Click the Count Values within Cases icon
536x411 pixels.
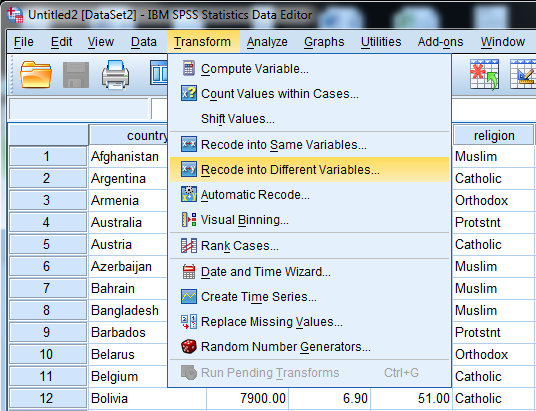tap(189, 93)
